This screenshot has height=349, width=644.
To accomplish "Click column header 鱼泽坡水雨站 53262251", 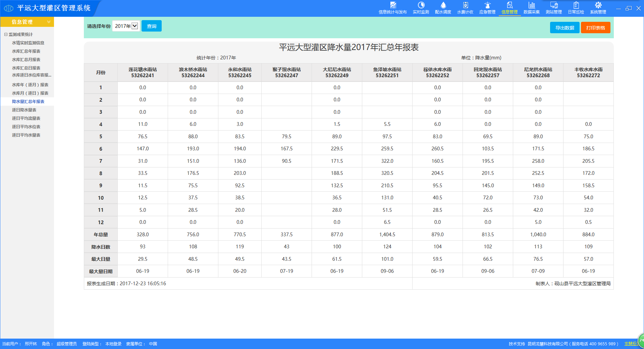I will [387, 72].
